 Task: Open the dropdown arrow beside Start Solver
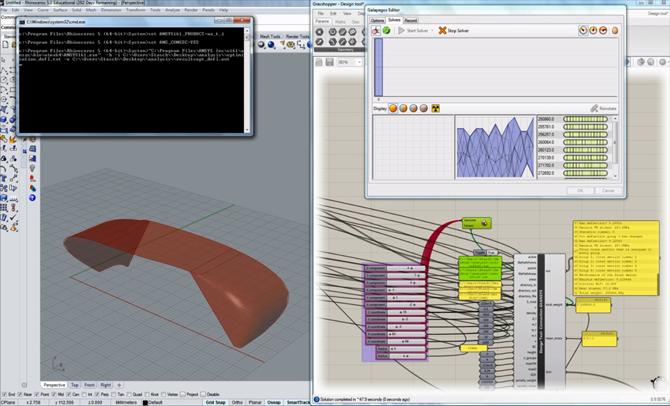(x=432, y=31)
